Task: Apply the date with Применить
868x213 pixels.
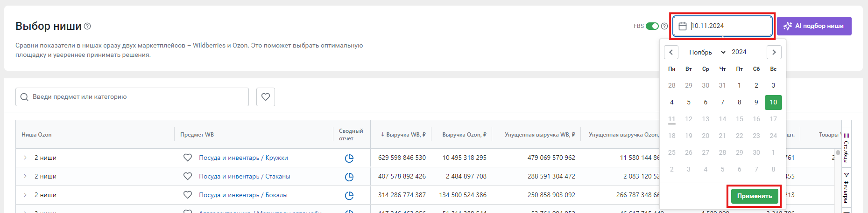Action: pos(754,196)
